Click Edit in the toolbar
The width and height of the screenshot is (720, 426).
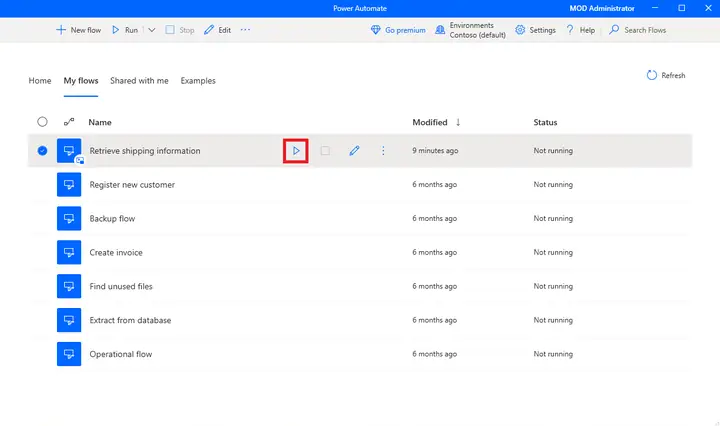point(218,30)
